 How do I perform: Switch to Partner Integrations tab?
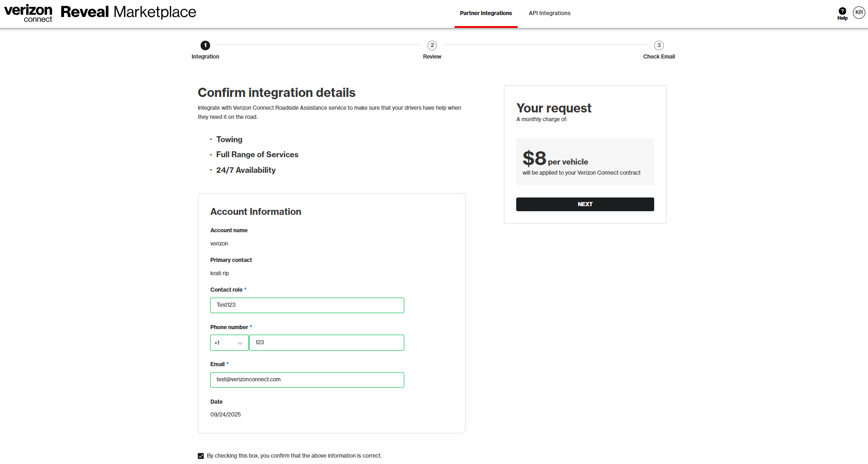coord(486,13)
